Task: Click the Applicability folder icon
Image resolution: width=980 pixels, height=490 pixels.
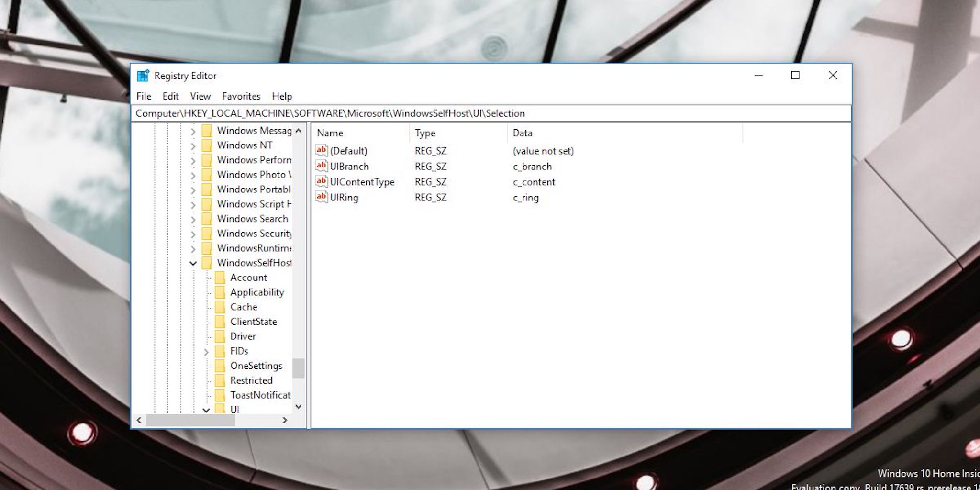Action: [220, 292]
